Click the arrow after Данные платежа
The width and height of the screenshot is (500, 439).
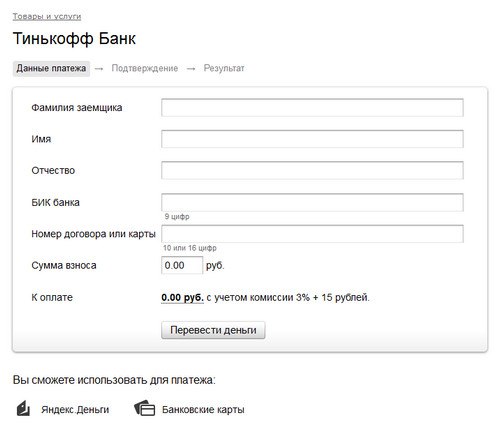pos(99,69)
